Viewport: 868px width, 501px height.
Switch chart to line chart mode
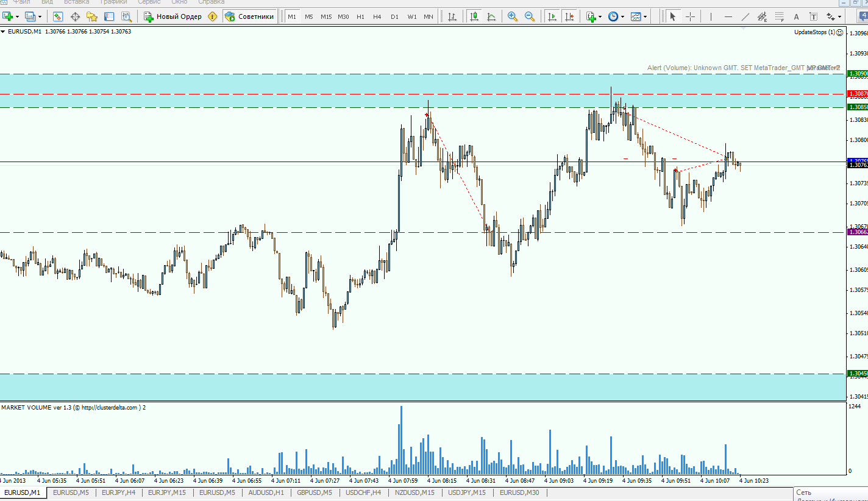491,16
